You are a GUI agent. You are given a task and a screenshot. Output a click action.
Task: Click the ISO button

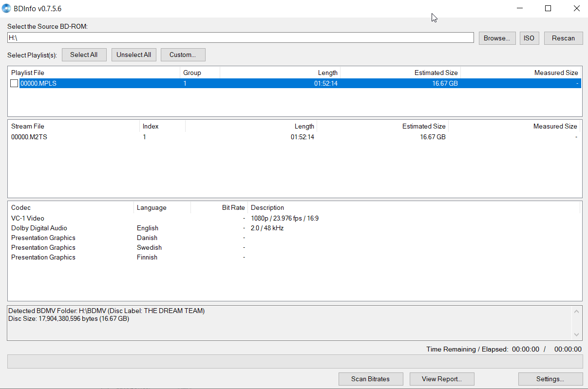point(529,38)
